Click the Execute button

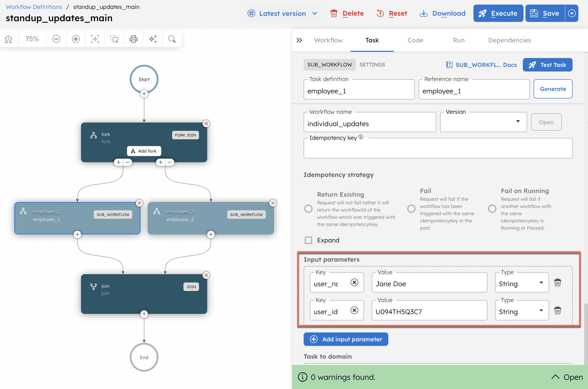[x=498, y=13]
